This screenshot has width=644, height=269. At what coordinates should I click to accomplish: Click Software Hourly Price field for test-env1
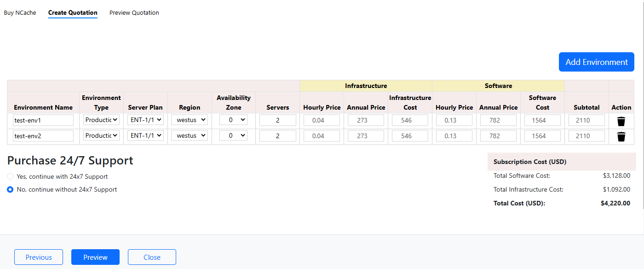point(454,120)
